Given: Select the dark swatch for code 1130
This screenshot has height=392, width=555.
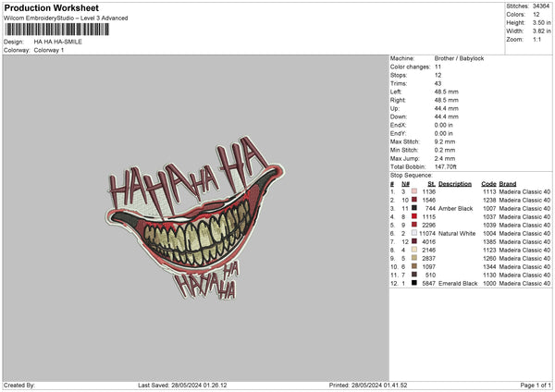Looking at the screenshot, I should click(x=414, y=275).
